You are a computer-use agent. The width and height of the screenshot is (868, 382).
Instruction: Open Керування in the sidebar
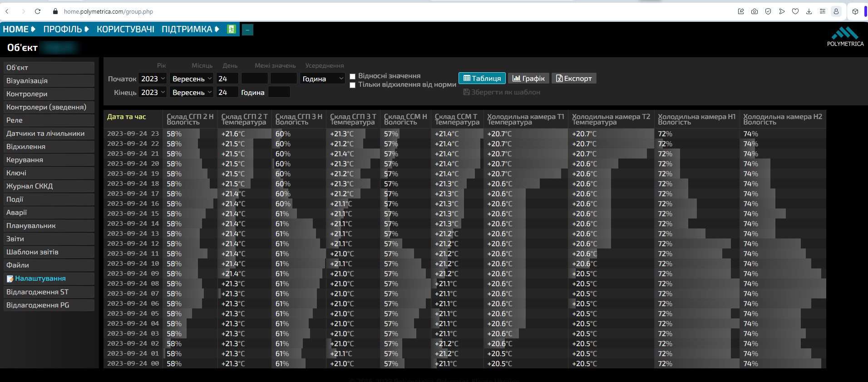point(49,160)
